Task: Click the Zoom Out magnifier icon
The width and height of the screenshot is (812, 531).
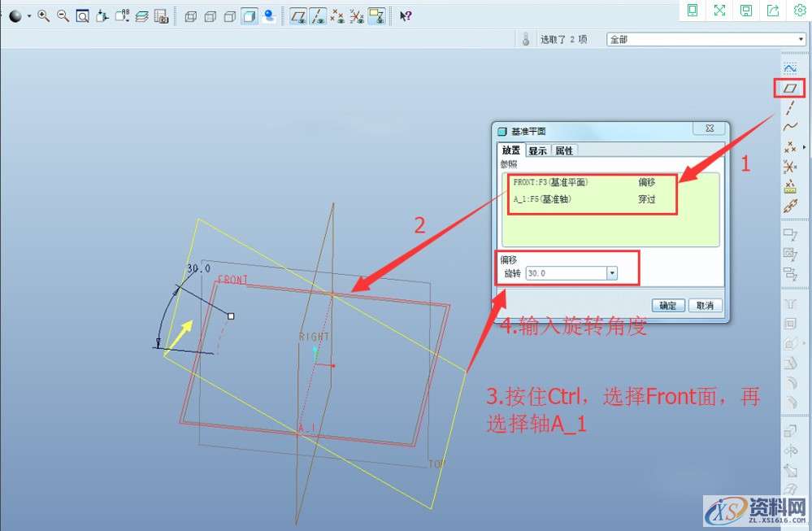Action: (62, 15)
